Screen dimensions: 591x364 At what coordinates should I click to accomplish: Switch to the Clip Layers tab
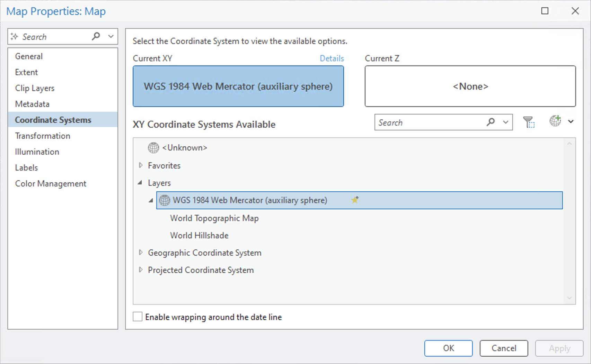35,88
